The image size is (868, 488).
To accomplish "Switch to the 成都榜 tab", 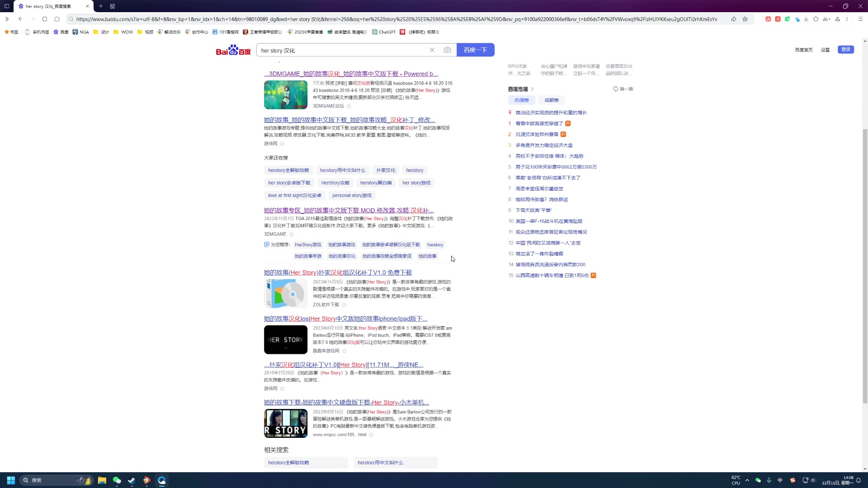I will pyautogui.click(x=552, y=100).
